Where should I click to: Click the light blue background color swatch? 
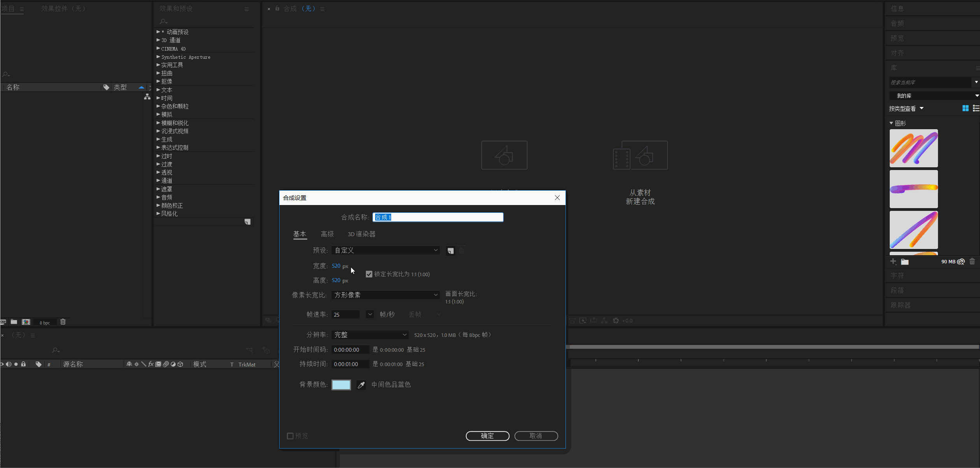click(341, 385)
